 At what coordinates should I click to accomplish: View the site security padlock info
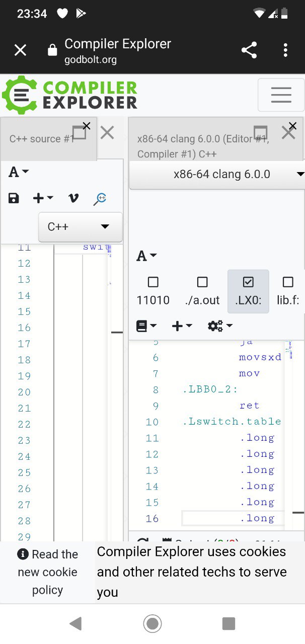52,50
